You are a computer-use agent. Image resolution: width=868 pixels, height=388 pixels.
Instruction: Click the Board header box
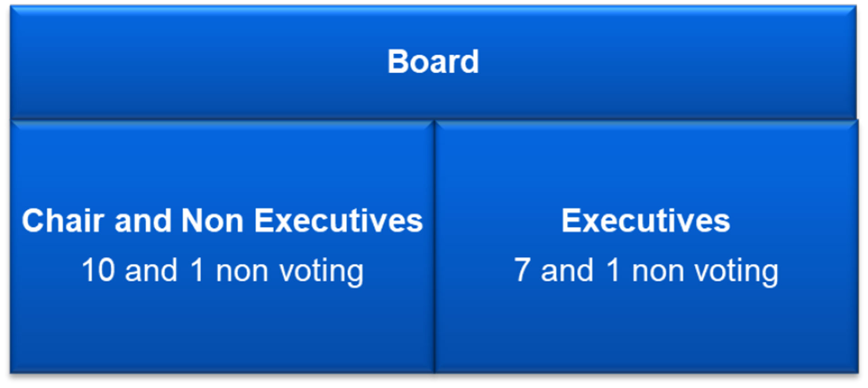(433, 62)
